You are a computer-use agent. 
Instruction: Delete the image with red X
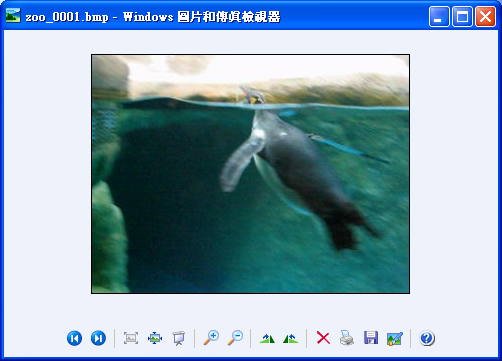[x=323, y=338]
